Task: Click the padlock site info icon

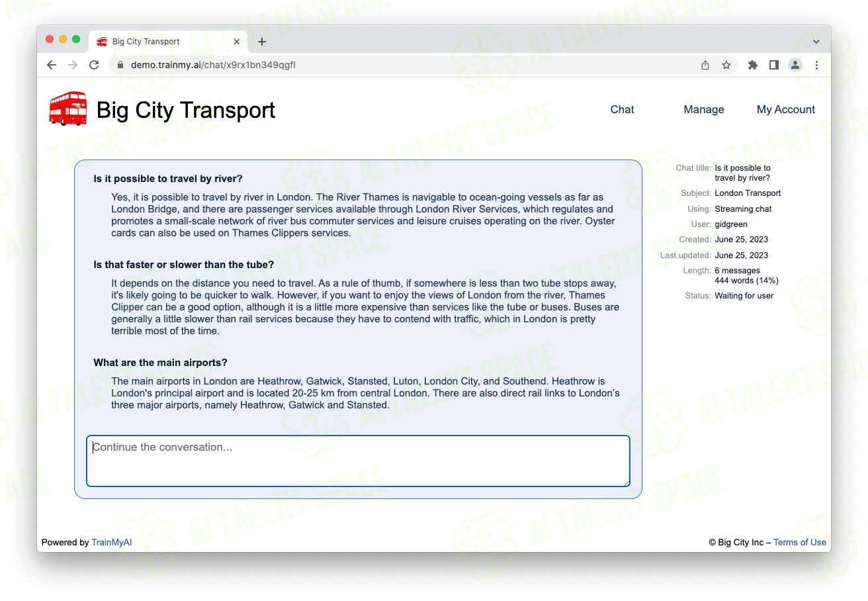Action: 120,65
